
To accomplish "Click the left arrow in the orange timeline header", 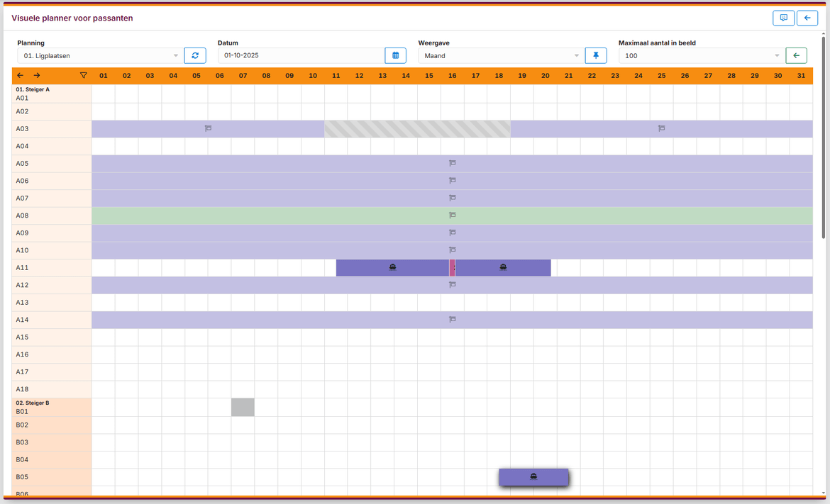I will [20, 74].
